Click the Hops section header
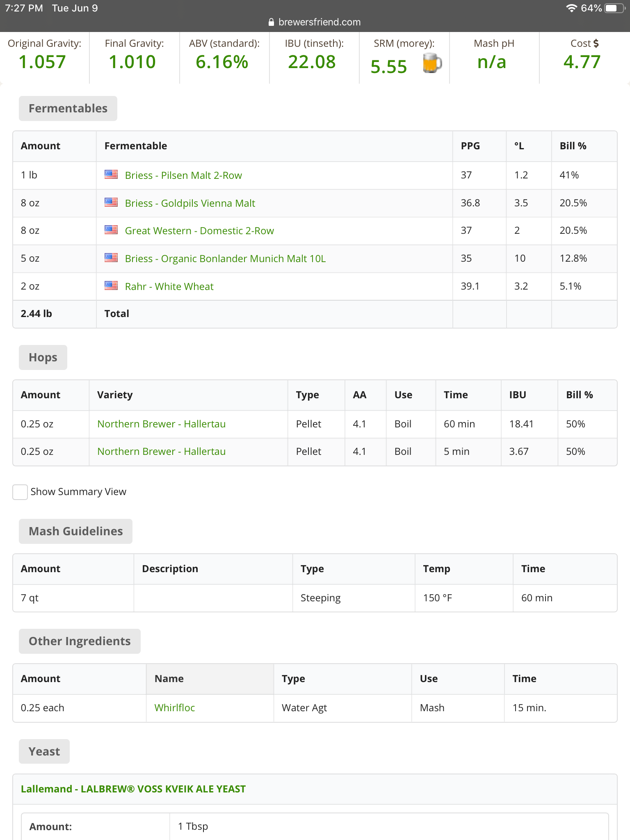The image size is (630, 840). coord(43,357)
